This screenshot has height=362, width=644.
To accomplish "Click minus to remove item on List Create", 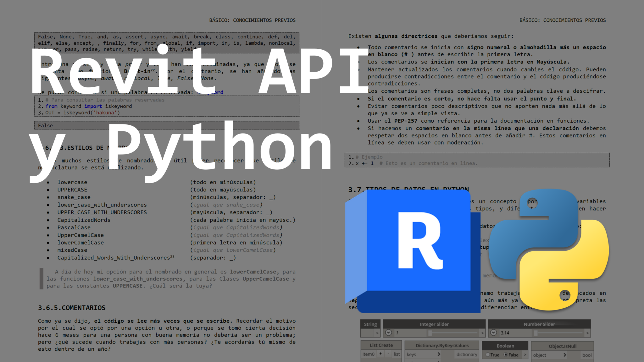I will pyautogui.click(x=388, y=354).
